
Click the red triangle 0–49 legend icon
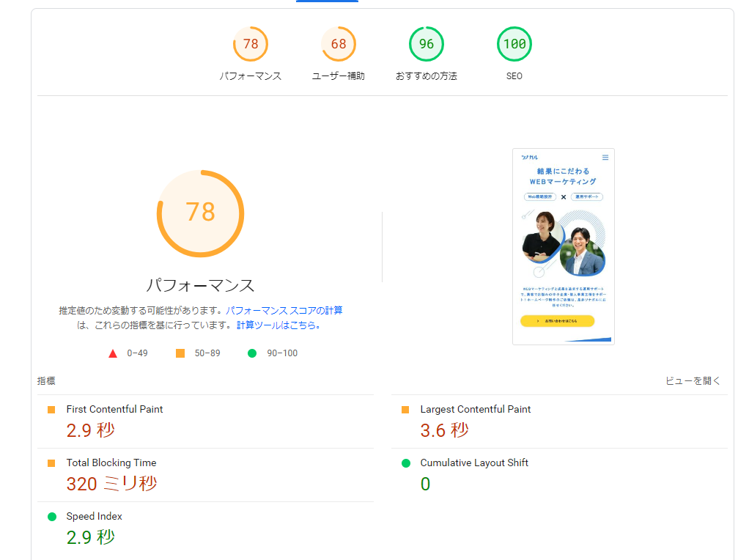point(113,353)
